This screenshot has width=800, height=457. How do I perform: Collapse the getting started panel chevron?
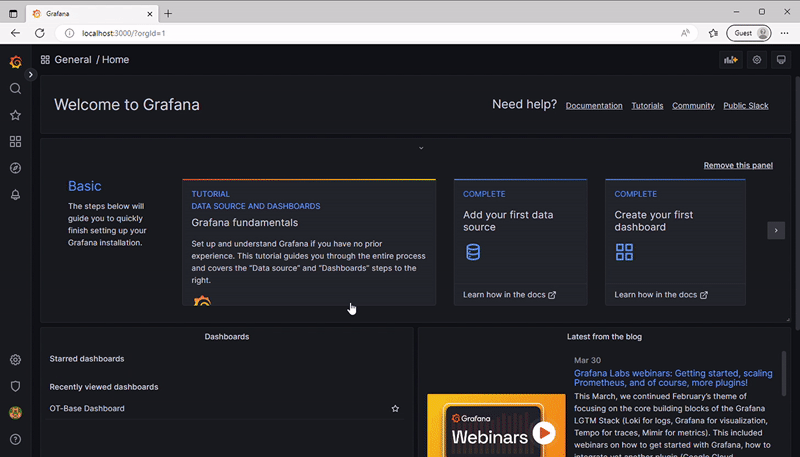pos(421,148)
